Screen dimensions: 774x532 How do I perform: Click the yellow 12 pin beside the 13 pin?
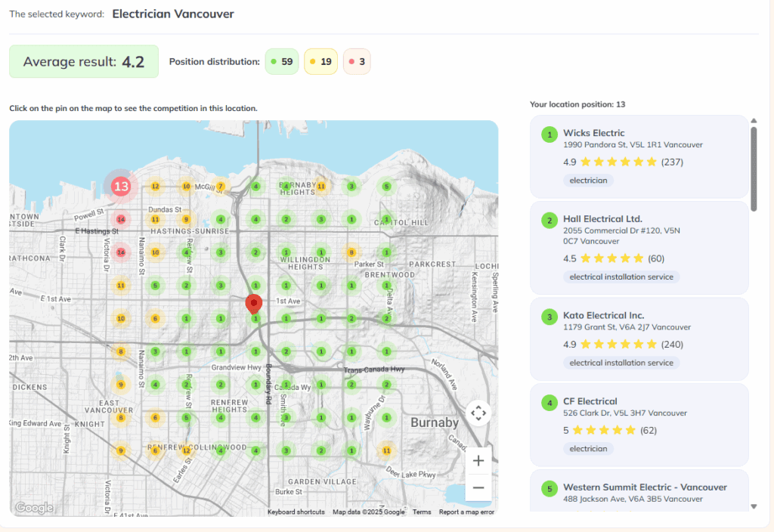click(x=155, y=187)
